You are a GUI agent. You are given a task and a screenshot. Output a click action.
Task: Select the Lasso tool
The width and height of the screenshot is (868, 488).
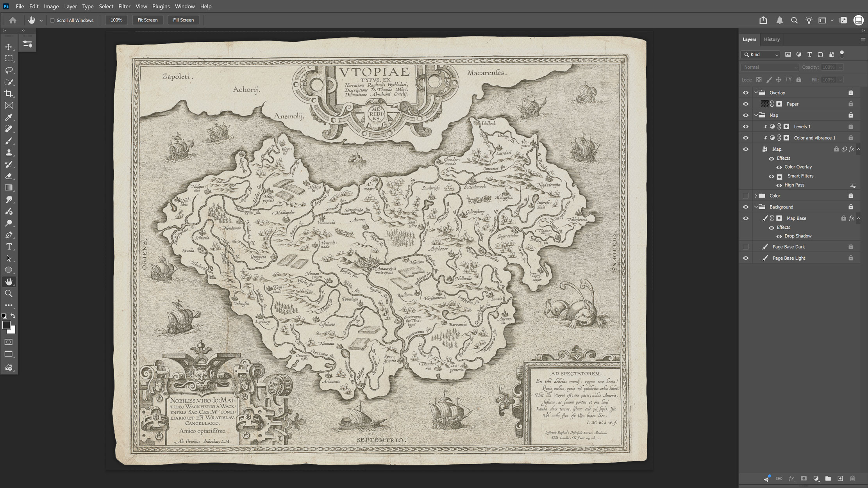click(9, 70)
